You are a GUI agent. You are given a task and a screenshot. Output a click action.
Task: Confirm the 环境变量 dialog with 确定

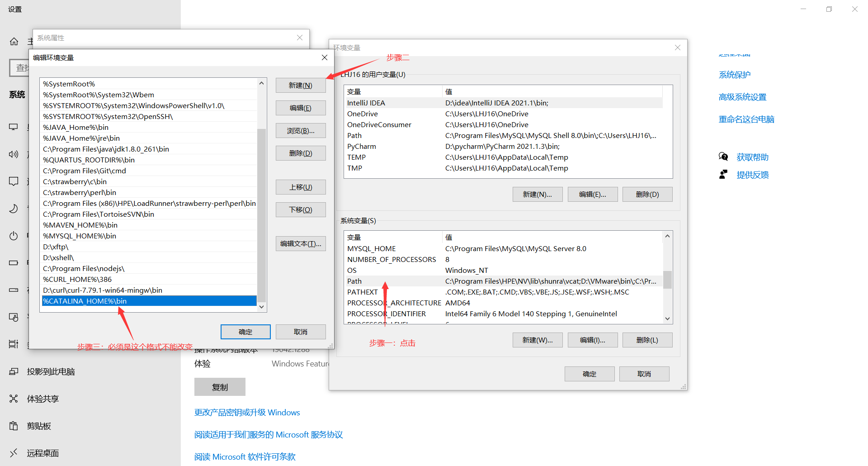tap(590, 374)
